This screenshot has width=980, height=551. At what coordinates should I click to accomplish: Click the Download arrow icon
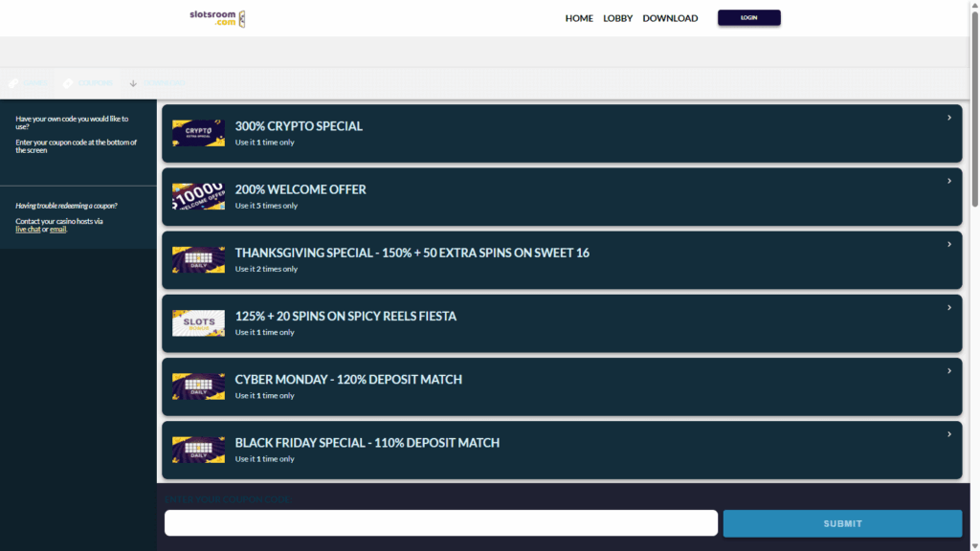click(133, 83)
